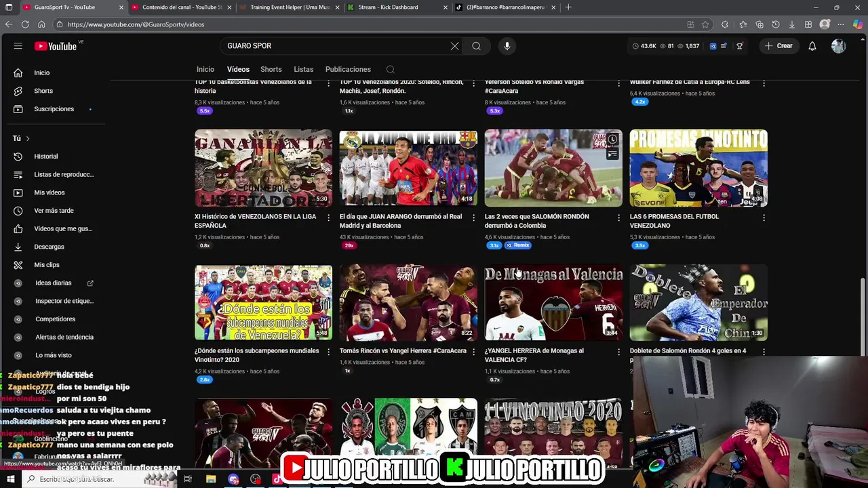Activate voice search microphone

tap(507, 46)
